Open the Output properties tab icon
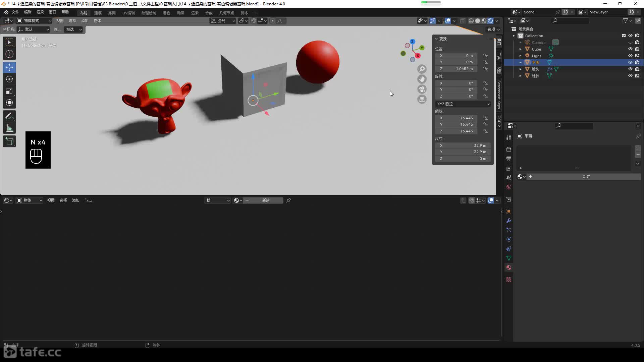Screen dimensions: 644x362 coord(509,159)
